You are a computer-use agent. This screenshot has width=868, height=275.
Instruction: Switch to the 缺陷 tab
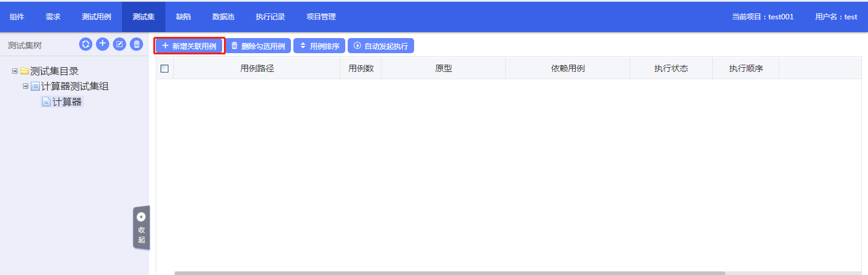click(x=183, y=17)
